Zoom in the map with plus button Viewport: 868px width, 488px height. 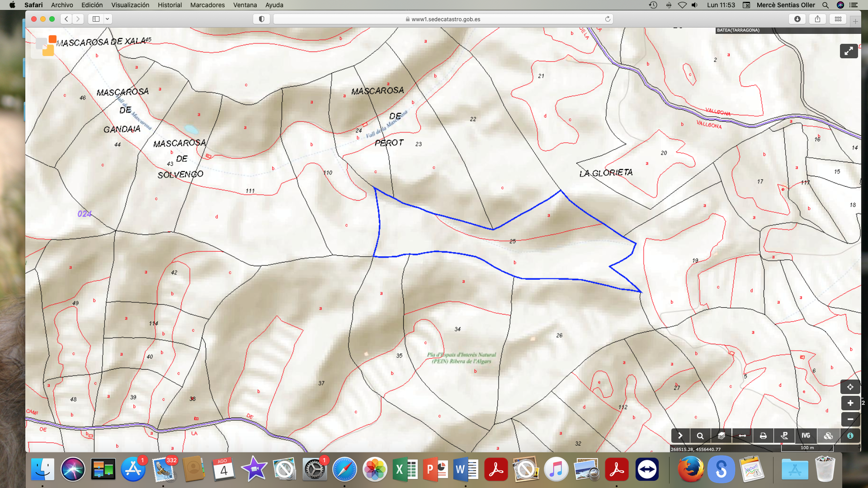pyautogui.click(x=850, y=403)
